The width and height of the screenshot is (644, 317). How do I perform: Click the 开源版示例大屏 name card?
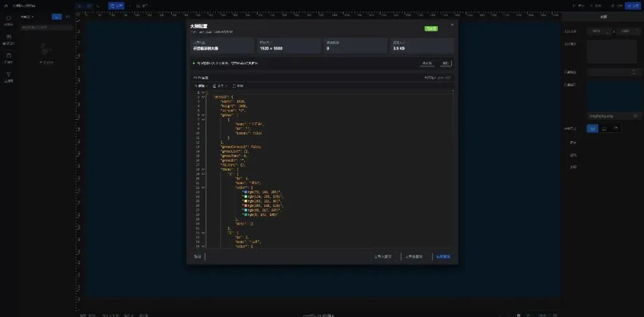click(222, 45)
